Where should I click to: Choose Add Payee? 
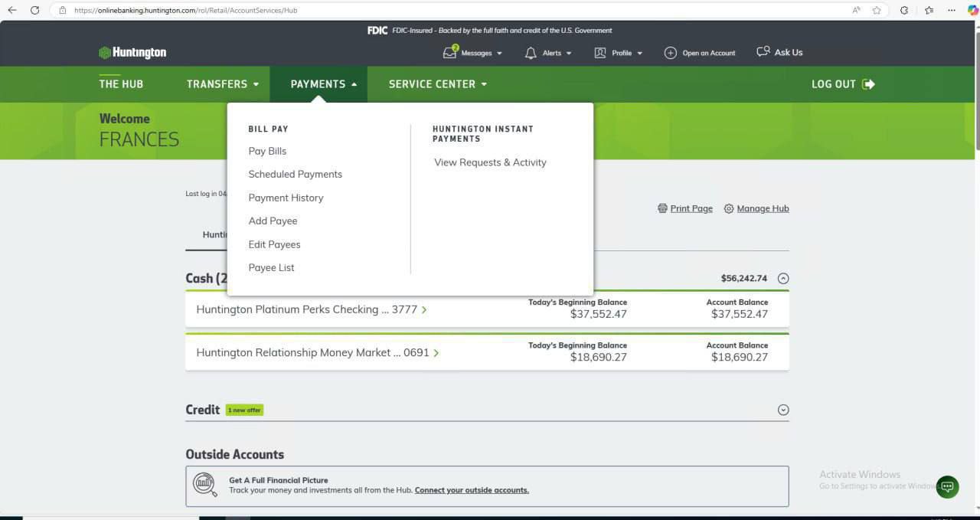[x=273, y=221]
